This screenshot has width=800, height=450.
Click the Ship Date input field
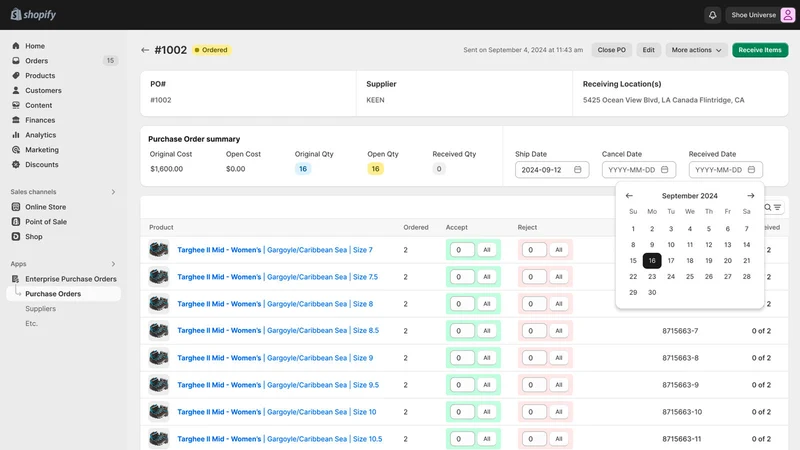(552, 169)
